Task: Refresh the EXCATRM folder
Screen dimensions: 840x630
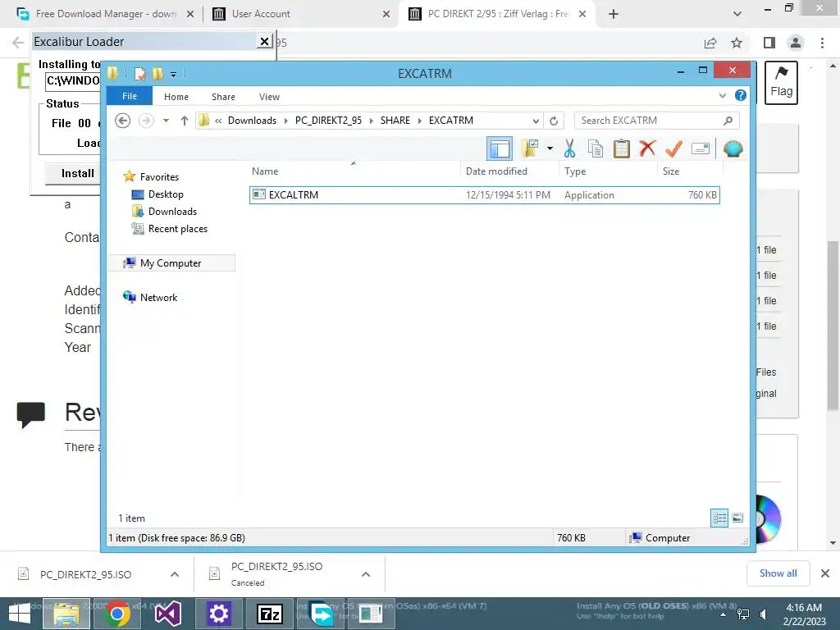Action: (x=554, y=121)
